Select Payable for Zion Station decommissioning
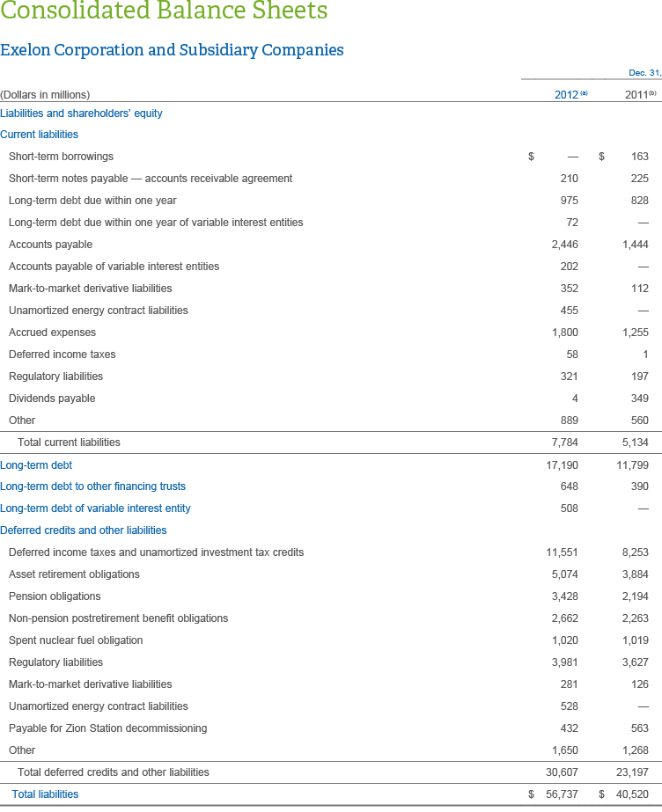This screenshot has height=812, width=662. pyautogui.click(x=107, y=728)
